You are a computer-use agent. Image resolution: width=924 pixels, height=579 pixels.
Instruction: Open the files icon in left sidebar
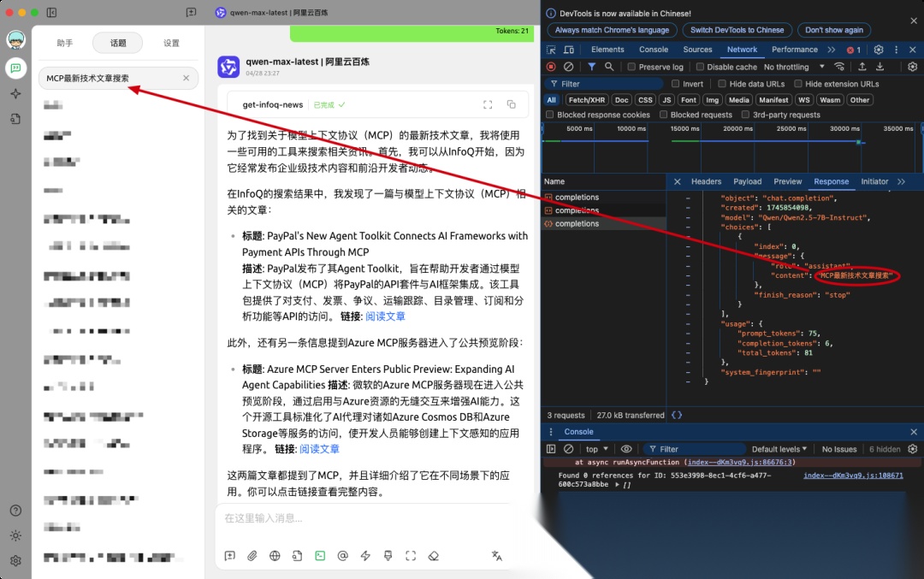click(16, 119)
